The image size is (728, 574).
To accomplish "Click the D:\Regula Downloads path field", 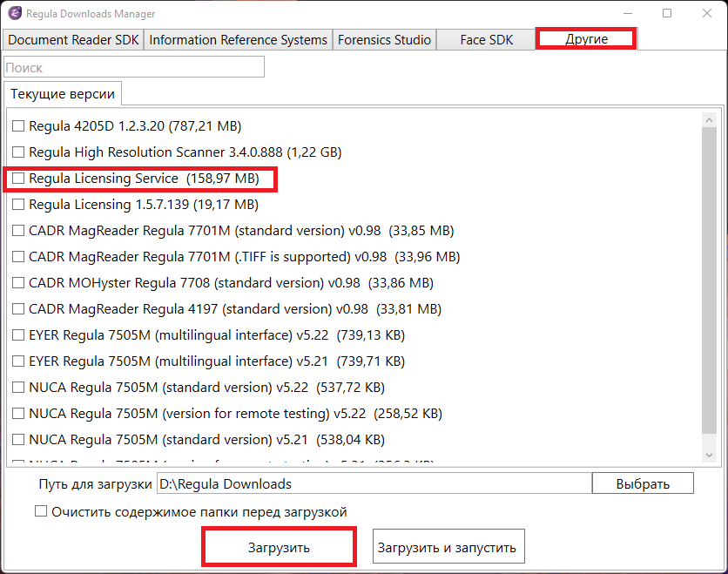I will click(x=374, y=483).
